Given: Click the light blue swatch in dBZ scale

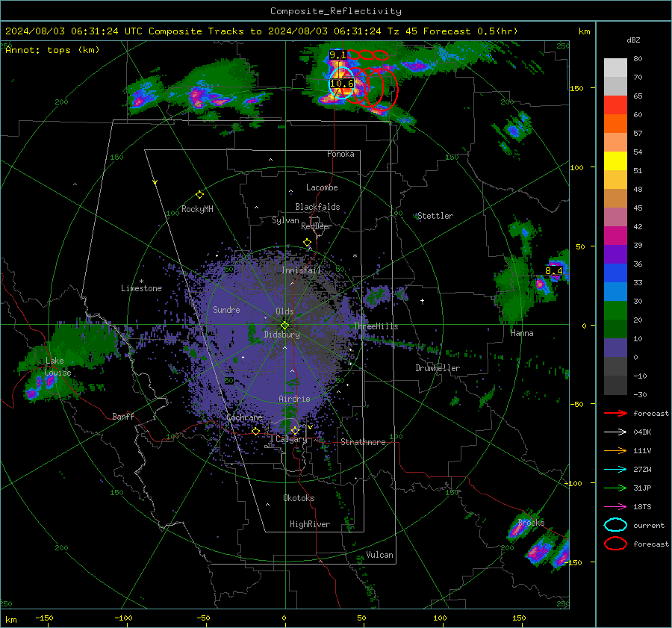Looking at the screenshot, I should (615, 291).
